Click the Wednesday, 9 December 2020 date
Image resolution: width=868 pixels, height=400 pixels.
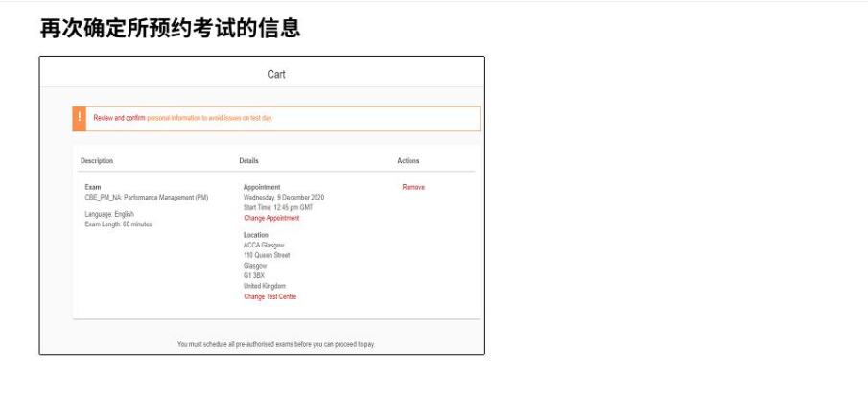click(284, 198)
